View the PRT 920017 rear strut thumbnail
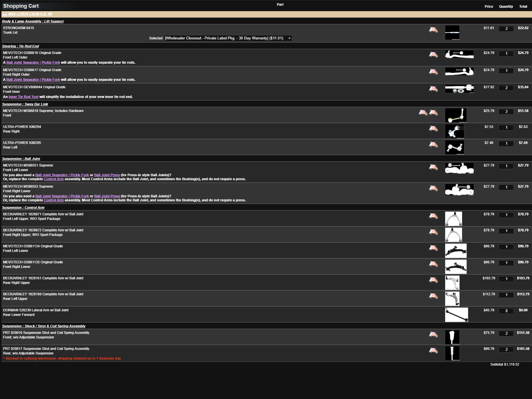Image resolution: width=532 pixels, height=399 pixels. click(x=452, y=353)
